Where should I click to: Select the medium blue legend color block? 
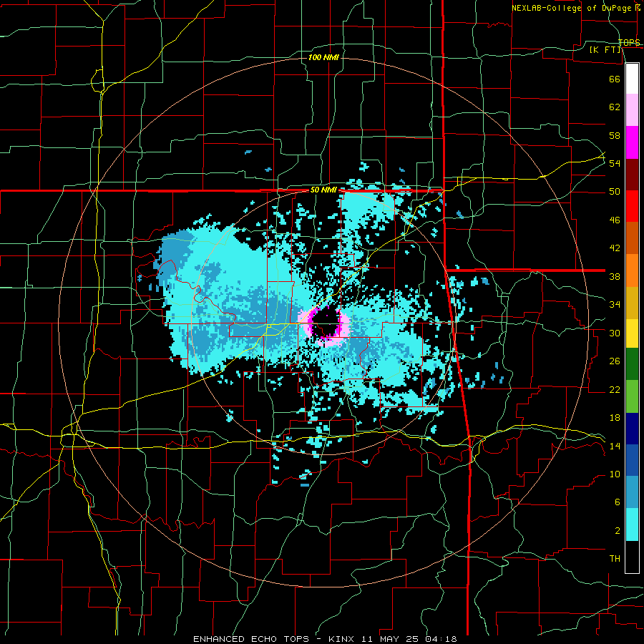coord(632,460)
